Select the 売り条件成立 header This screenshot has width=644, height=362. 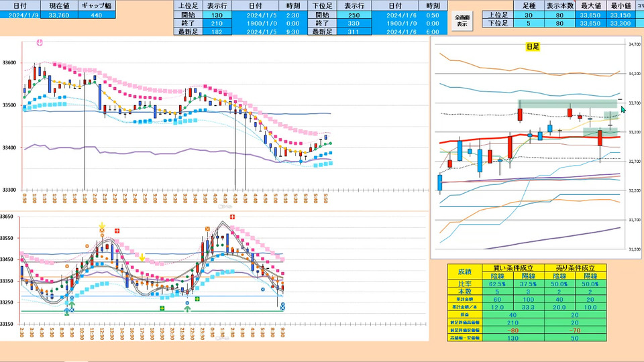[575, 268]
